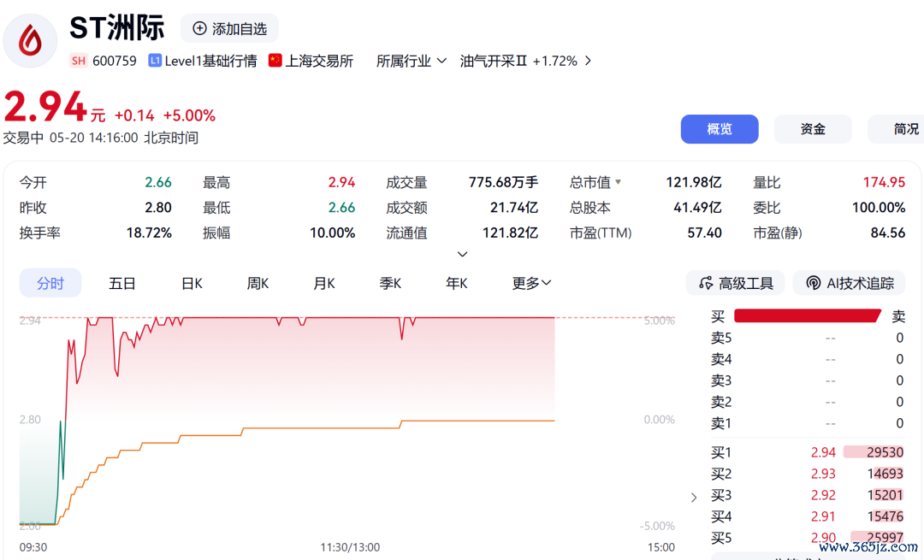Open the 高级工具 button

point(735,283)
